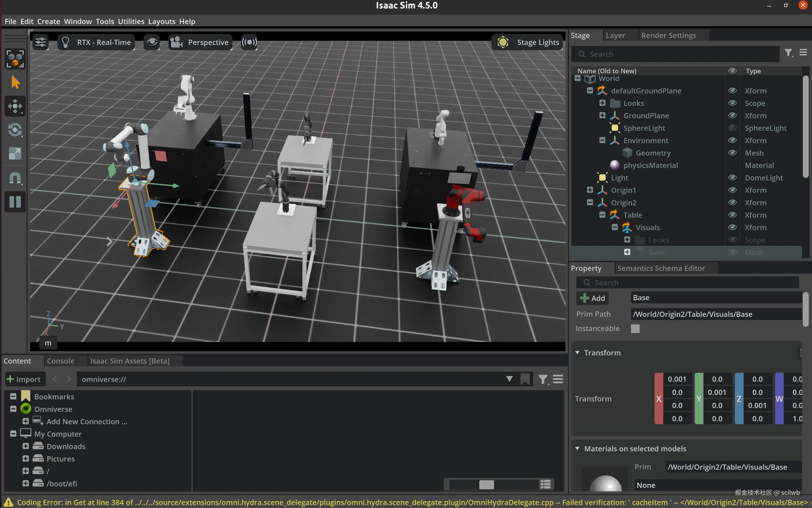The height and width of the screenshot is (508, 812).
Task: Pause the simulation
Action: (x=15, y=202)
